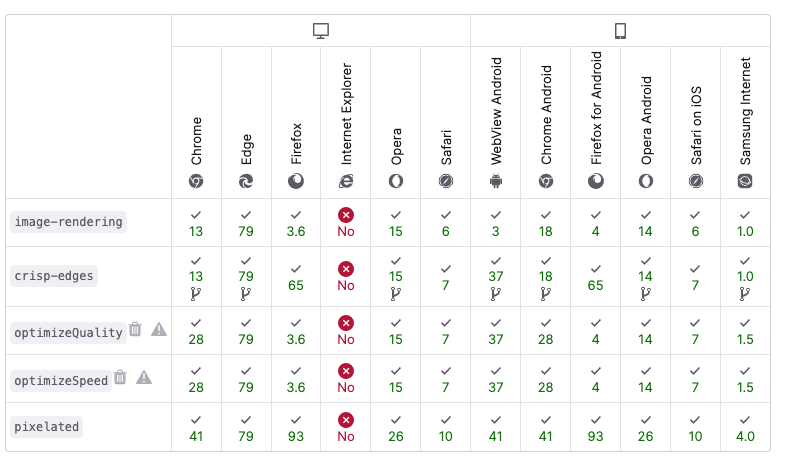Click the Safari desktop compass icon
Image resolution: width=804 pixels, height=462 pixels.
click(x=446, y=181)
